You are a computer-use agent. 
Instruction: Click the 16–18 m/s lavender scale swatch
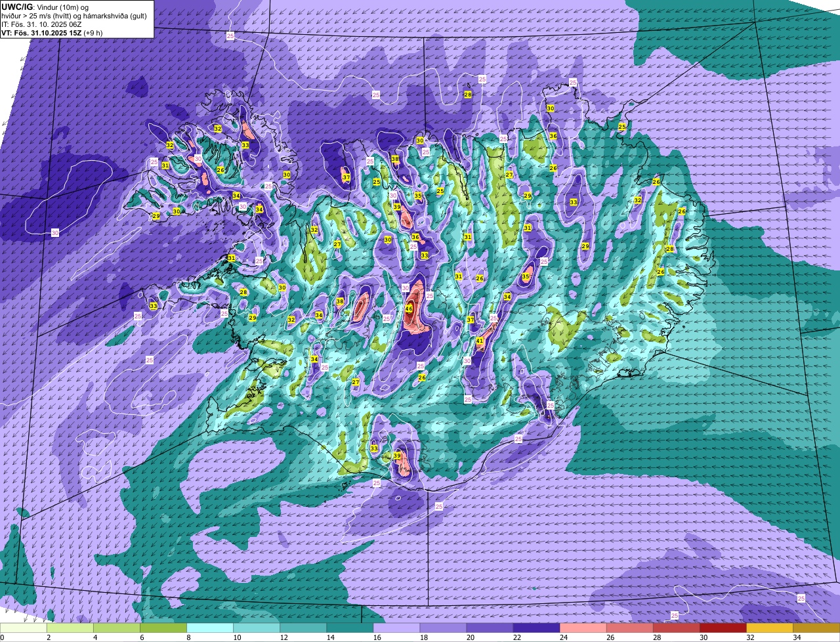396,628
